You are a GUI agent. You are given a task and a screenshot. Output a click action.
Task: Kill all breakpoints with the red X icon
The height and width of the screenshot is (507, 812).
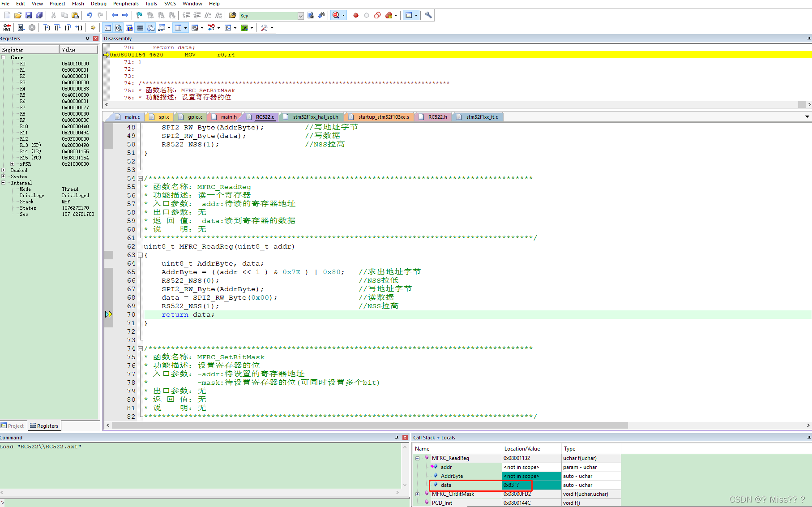389,15
